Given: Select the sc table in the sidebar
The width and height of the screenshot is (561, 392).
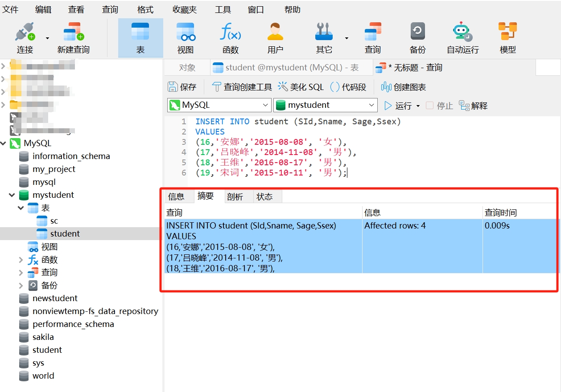Looking at the screenshot, I should point(53,220).
